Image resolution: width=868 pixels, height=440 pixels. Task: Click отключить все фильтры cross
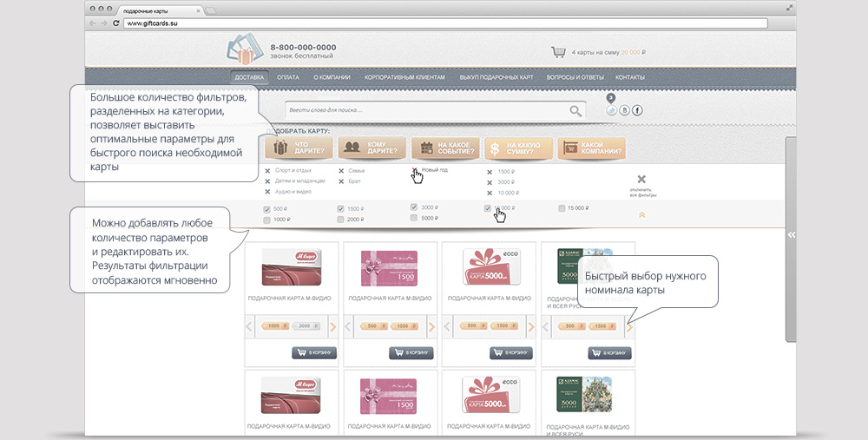(x=641, y=180)
